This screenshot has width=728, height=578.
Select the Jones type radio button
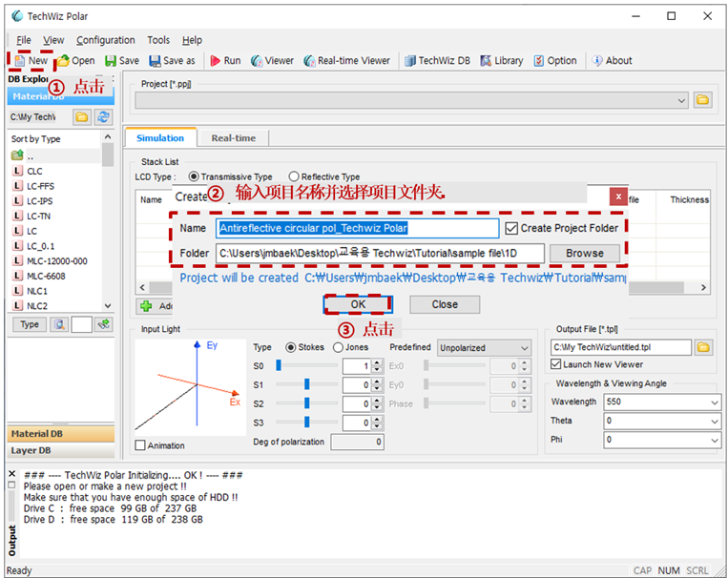pos(338,347)
